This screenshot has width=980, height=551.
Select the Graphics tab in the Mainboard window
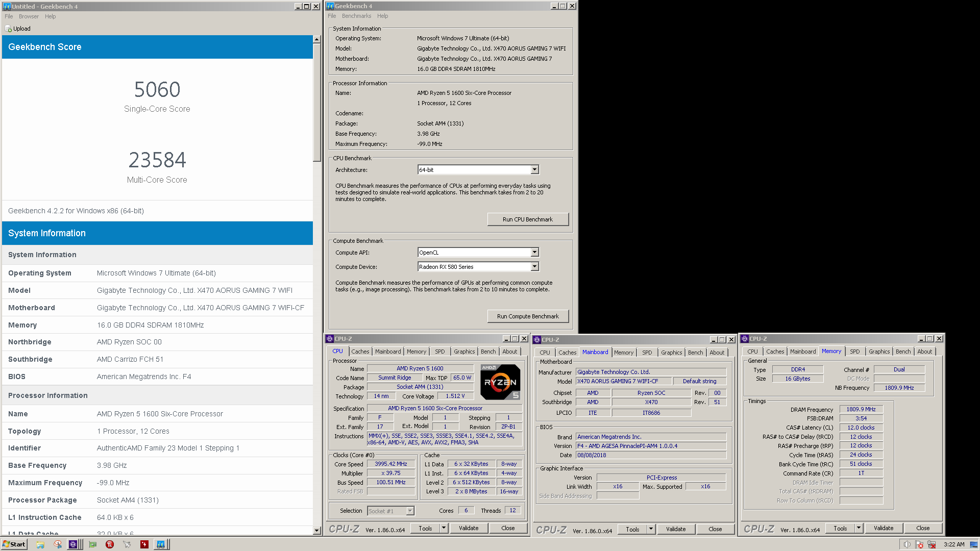[x=671, y=353]
